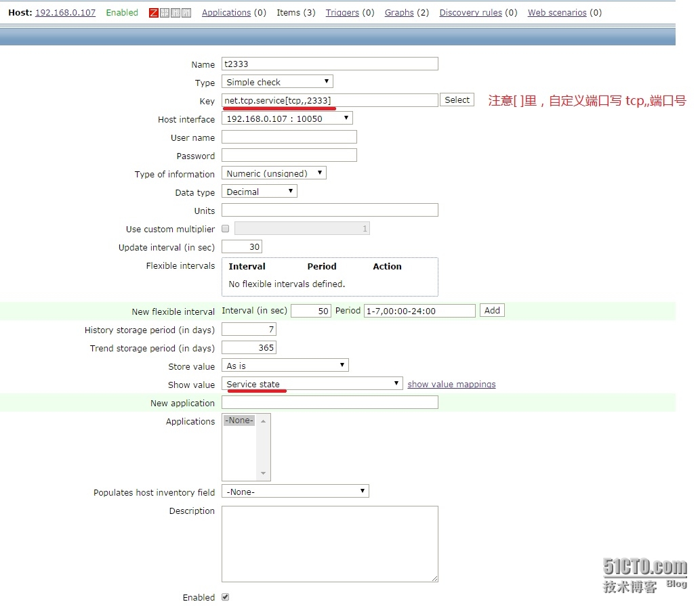Screen dimensions: 700x606
Task: Click the IPMI availability icon
Action: point(186,13)
